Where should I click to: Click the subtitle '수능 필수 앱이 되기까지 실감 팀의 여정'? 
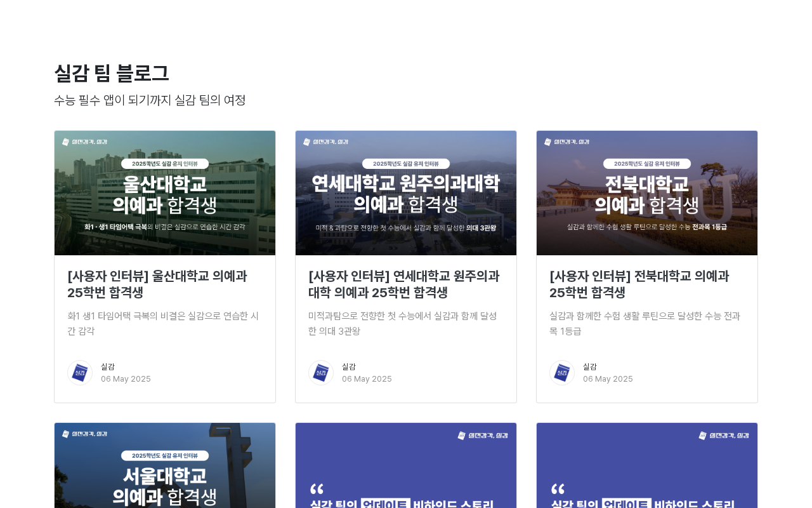(150, 100)
